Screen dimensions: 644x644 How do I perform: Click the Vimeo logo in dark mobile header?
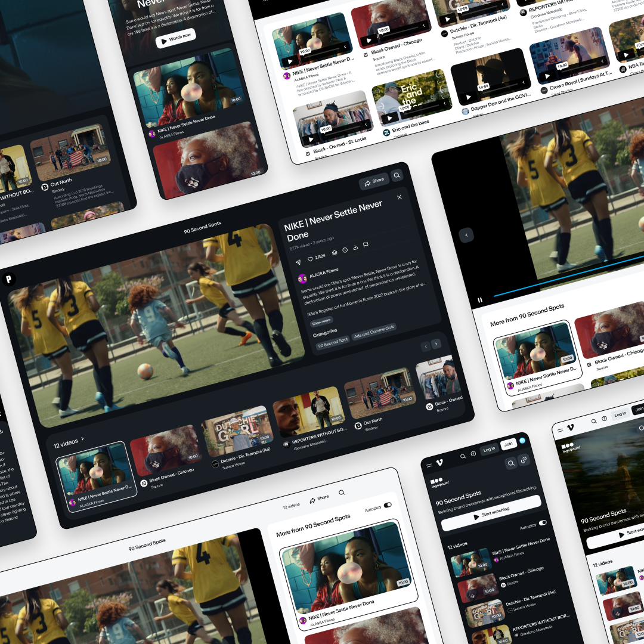pos(439,463)
